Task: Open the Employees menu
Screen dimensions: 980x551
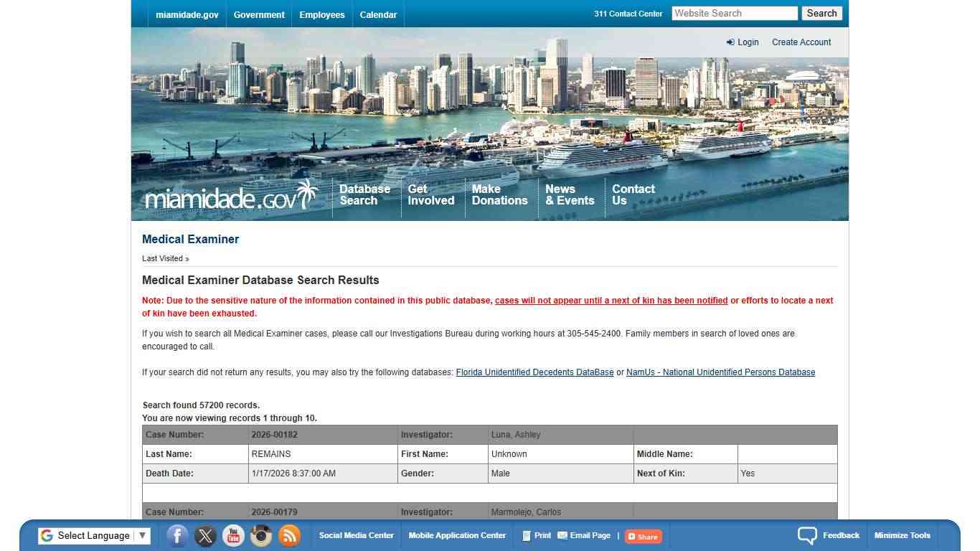Action: (x=322, y=14)
